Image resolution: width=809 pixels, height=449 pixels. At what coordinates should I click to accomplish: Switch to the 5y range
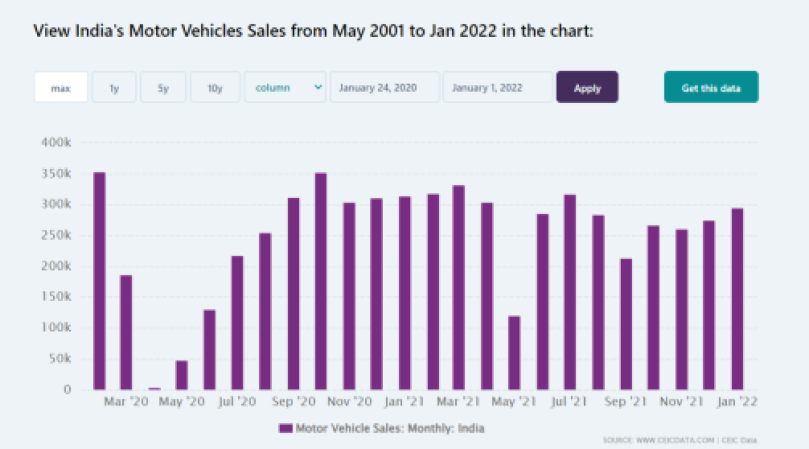[x=163, y=87]
